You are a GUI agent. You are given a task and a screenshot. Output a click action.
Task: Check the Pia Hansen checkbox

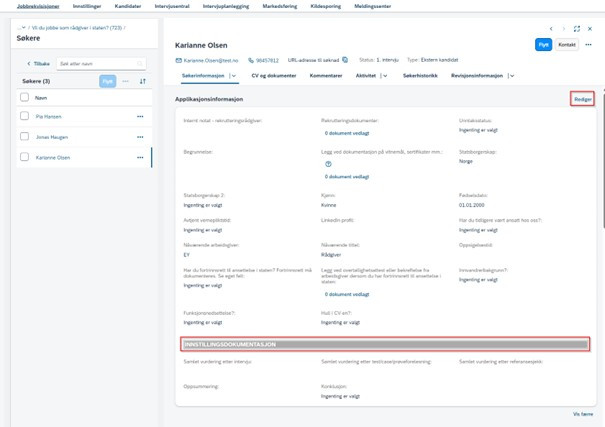click(24, 116)
